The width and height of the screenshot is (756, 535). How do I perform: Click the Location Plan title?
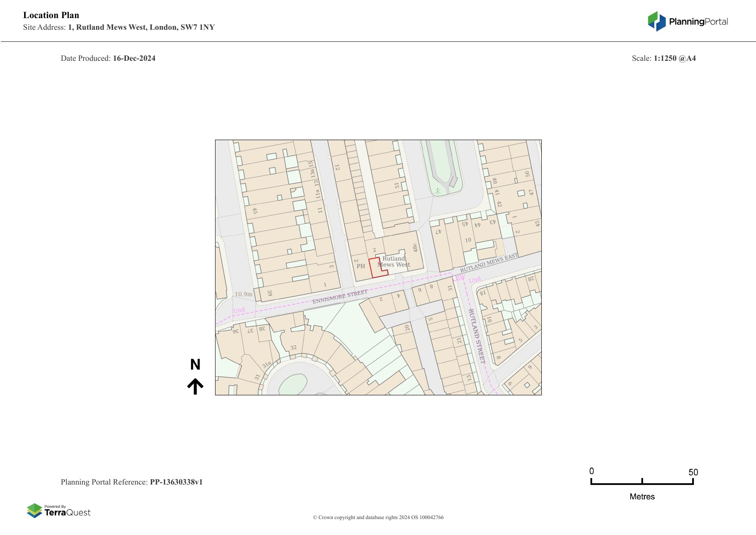[x=51, y=15]
